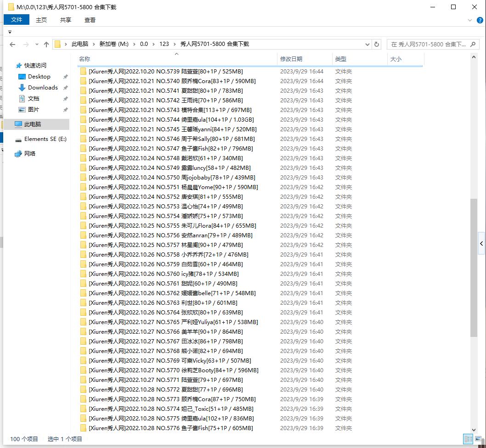Select folder icon of NO.5760 row
The width and height of the screenshot is (486, 448).
pos(83,274)
